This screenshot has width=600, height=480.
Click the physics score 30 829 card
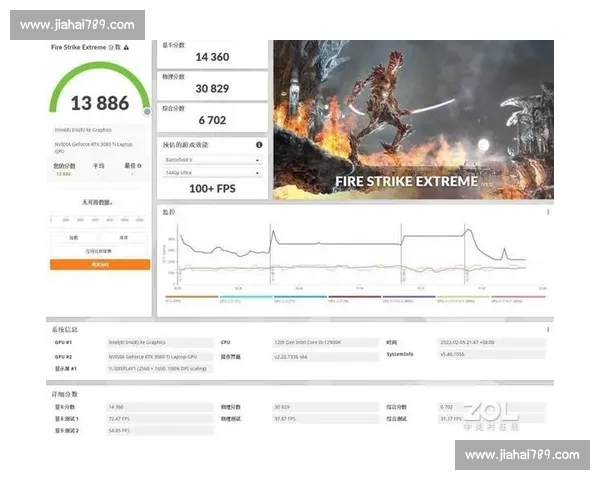(x=212, y=86)
